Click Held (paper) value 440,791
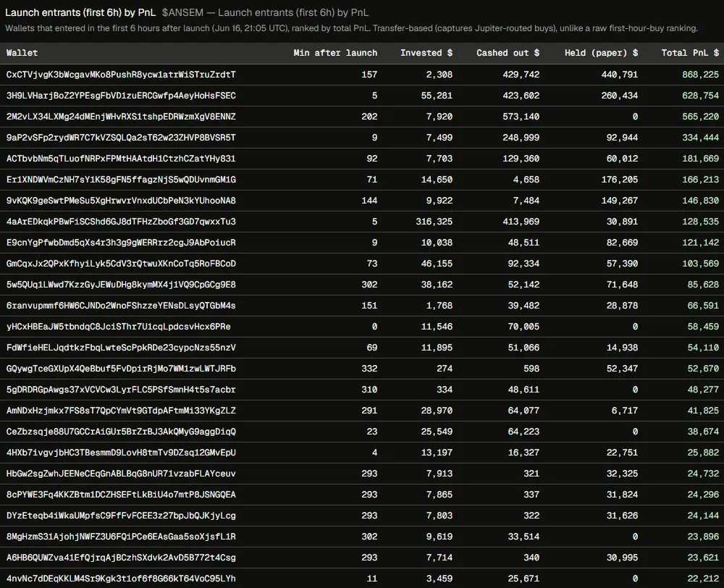 620,75
